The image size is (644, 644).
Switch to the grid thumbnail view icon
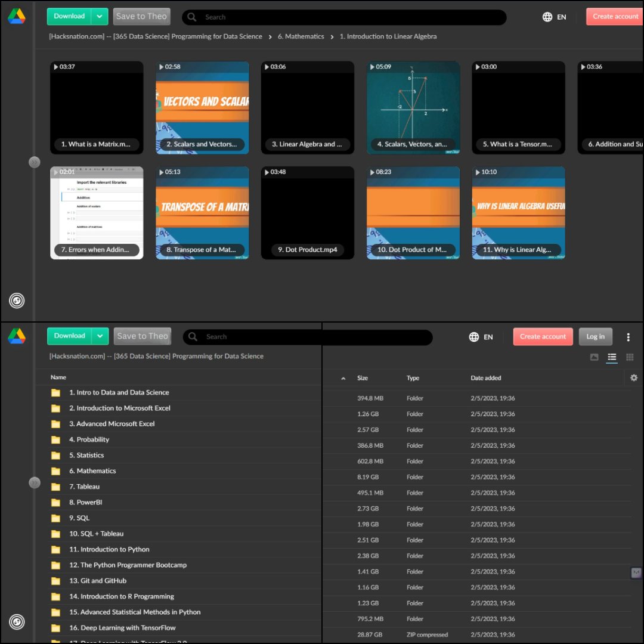click(629, 357)
